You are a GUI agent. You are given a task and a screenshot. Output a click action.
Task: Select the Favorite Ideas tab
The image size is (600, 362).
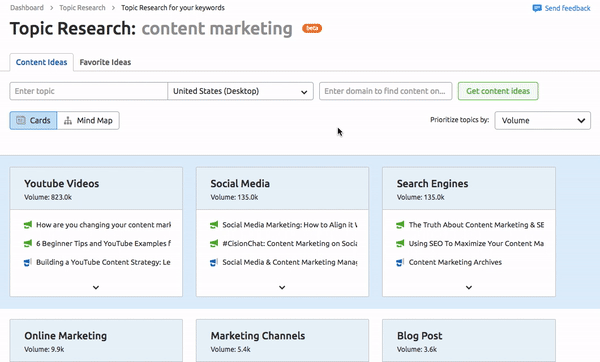tap(105, 62)
